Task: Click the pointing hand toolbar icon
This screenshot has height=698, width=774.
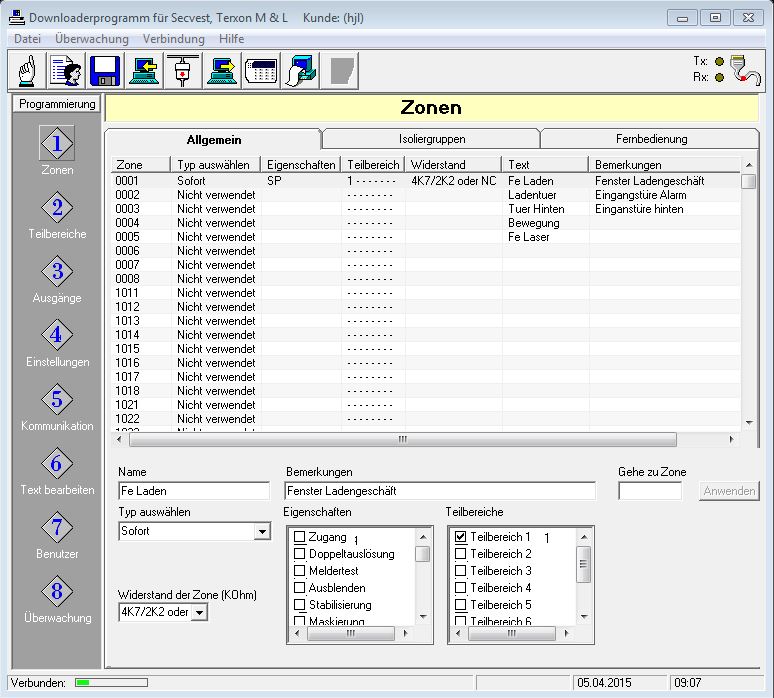Action: point(27,70)
